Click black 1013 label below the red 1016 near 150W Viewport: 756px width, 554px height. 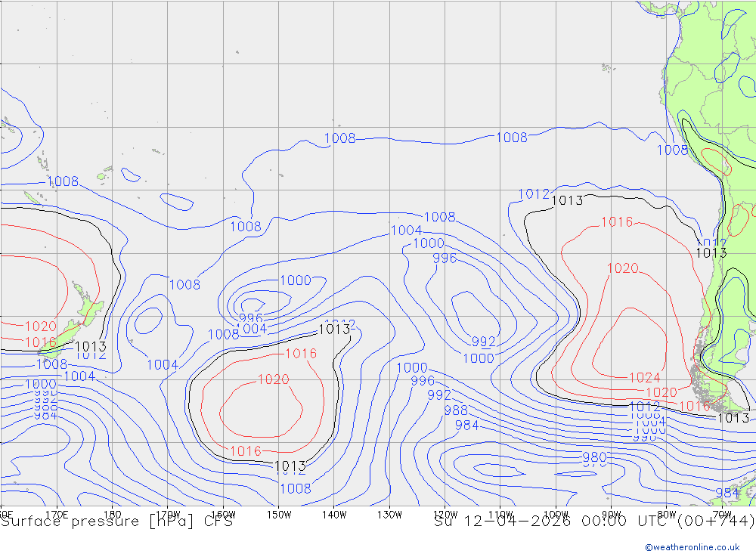(290, 466)
